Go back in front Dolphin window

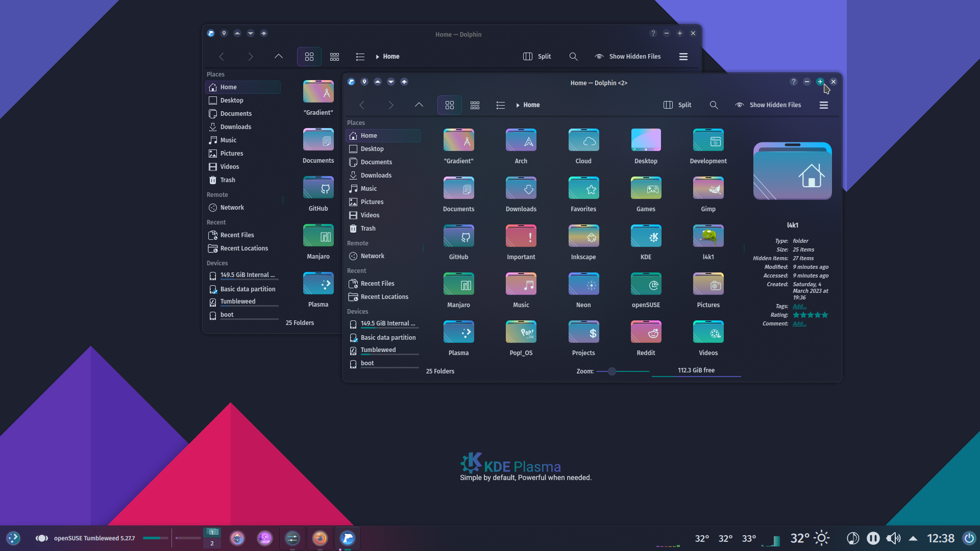point(362,105)
